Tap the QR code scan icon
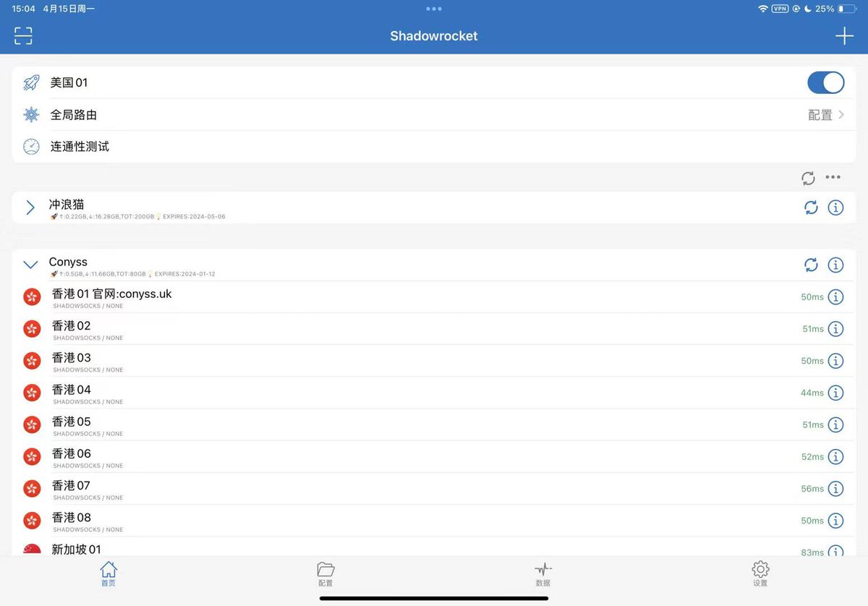This screenshot has height=606, width=868. point(23,36)
